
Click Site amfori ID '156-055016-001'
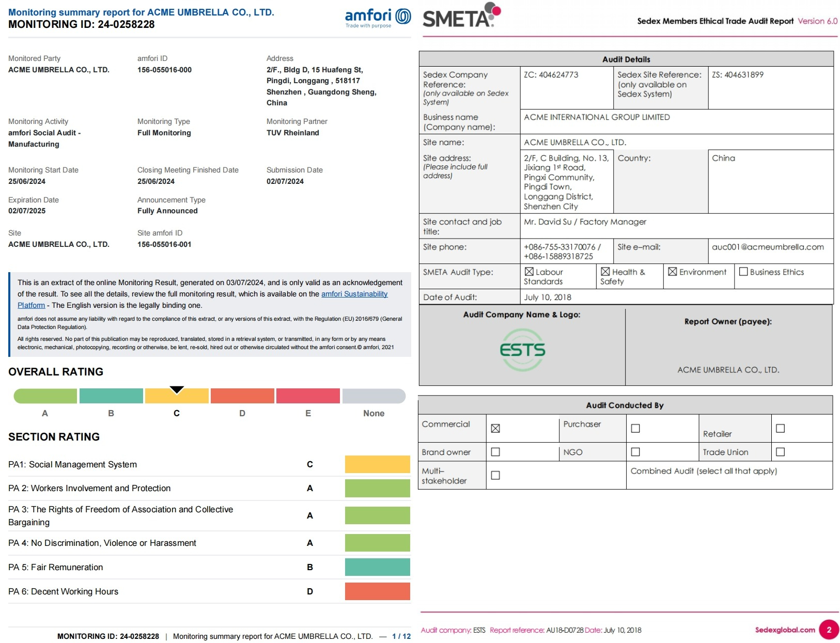(x=164, y=244)
